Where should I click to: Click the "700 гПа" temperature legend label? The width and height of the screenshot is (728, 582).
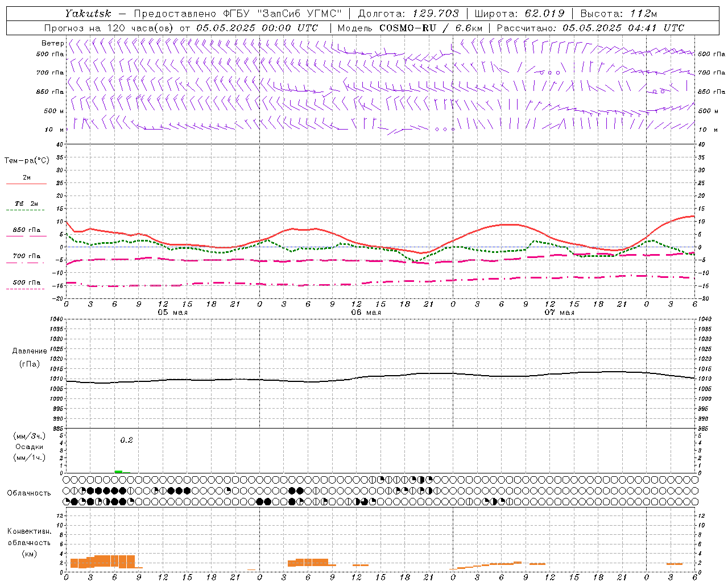coord(26,256)
